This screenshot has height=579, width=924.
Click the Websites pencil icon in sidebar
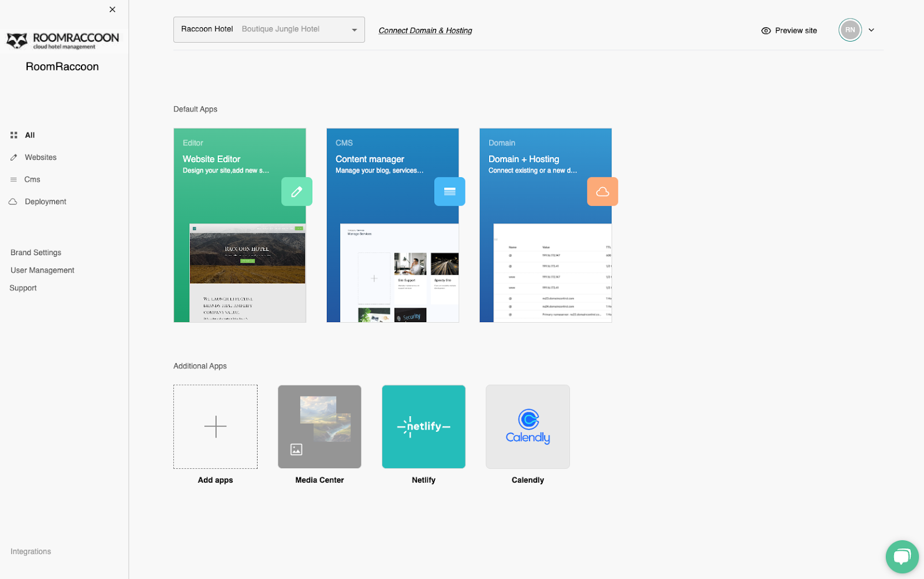tap(14, 157)
